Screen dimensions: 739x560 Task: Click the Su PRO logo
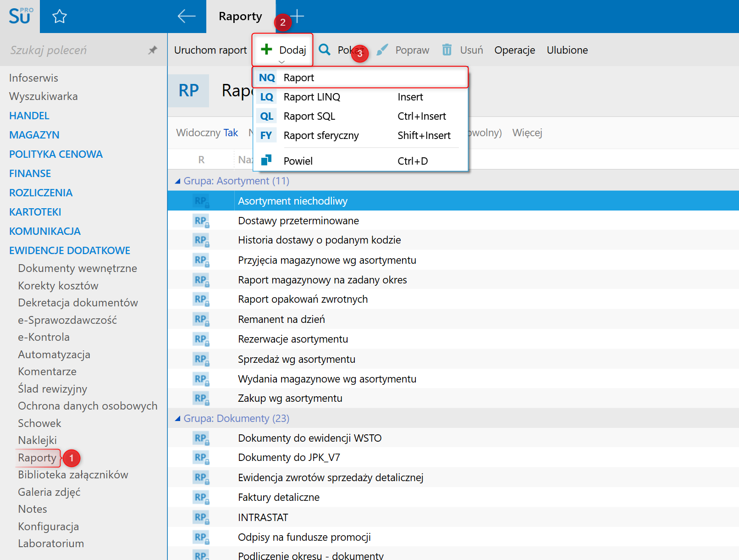(20, 17)
